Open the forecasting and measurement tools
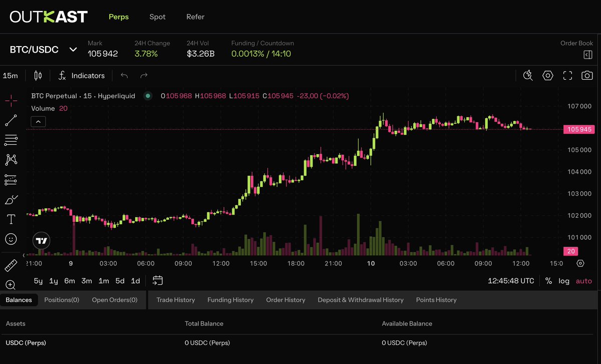Image resolution: width=601 pixels, height=364 pixels. [x=11, y=179]
